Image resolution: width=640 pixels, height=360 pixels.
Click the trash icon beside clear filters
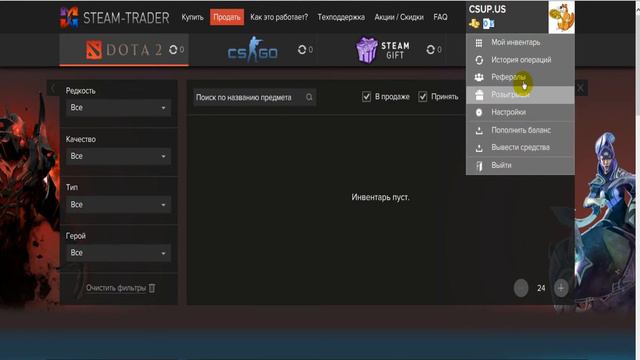pos(152,288)
